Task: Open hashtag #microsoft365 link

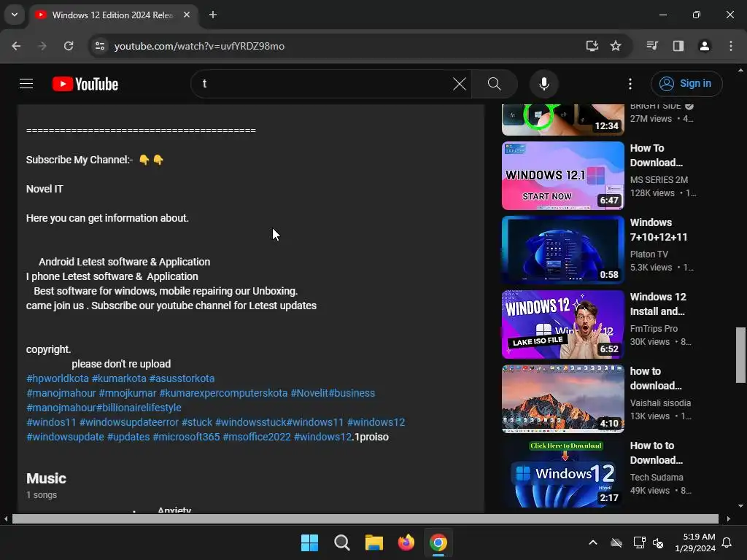Action: pyautogui.click(x=186, y=437)
